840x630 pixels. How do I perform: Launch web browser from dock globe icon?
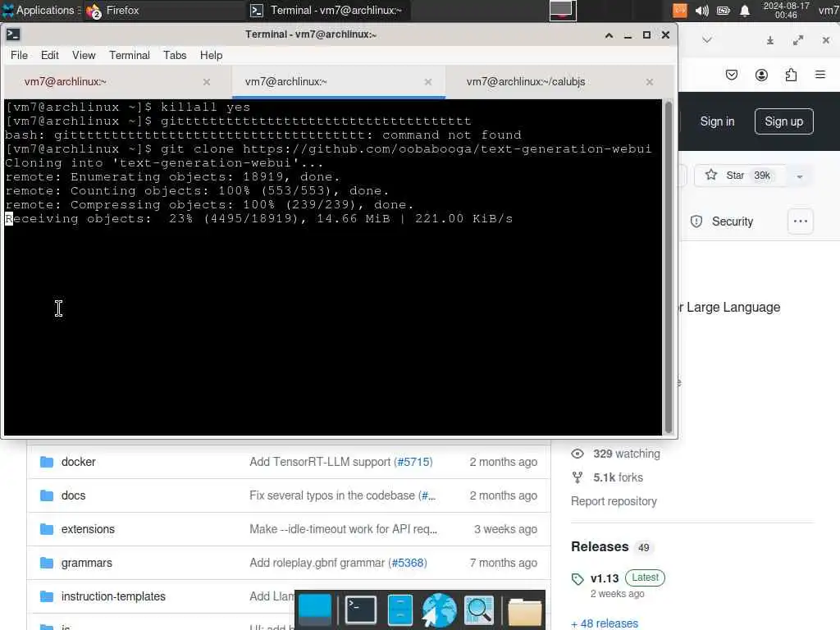[x=440, y=609]
